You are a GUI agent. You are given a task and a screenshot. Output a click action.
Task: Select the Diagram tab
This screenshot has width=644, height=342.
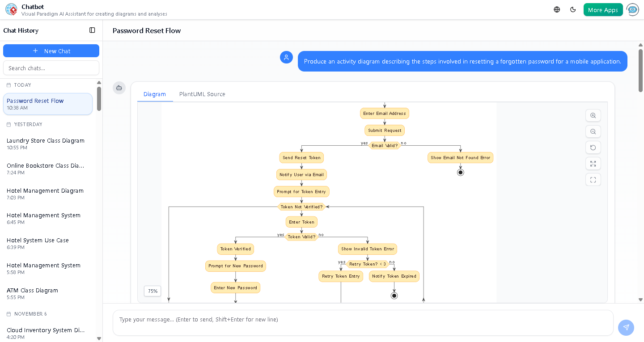[x=155, y=94]
